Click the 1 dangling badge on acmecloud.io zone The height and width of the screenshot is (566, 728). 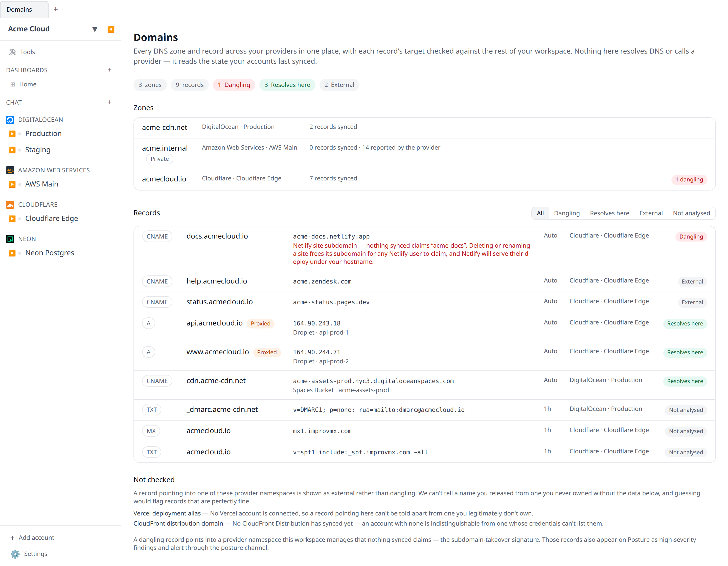(x=689, y=180)
